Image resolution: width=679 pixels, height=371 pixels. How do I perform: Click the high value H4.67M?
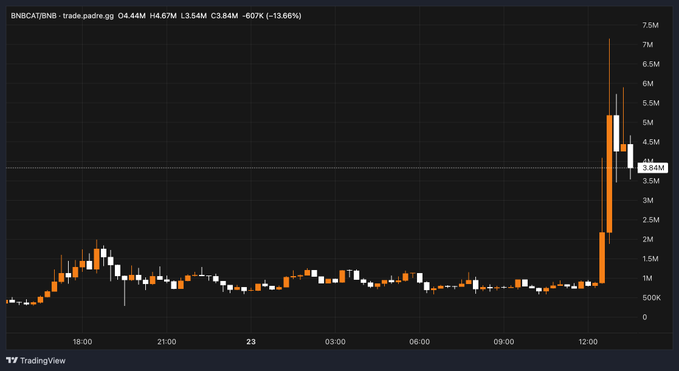coord(163,16)
